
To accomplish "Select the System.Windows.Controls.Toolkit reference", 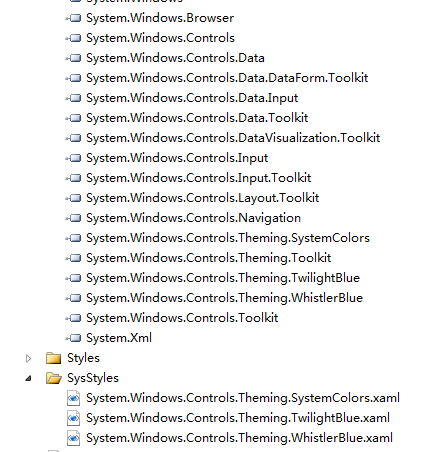I will (182, 318).
